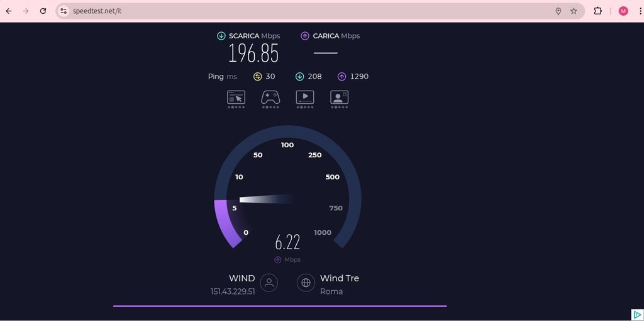
Task: Click the idle ping icon beside 30
Action: tap(257, 76)
